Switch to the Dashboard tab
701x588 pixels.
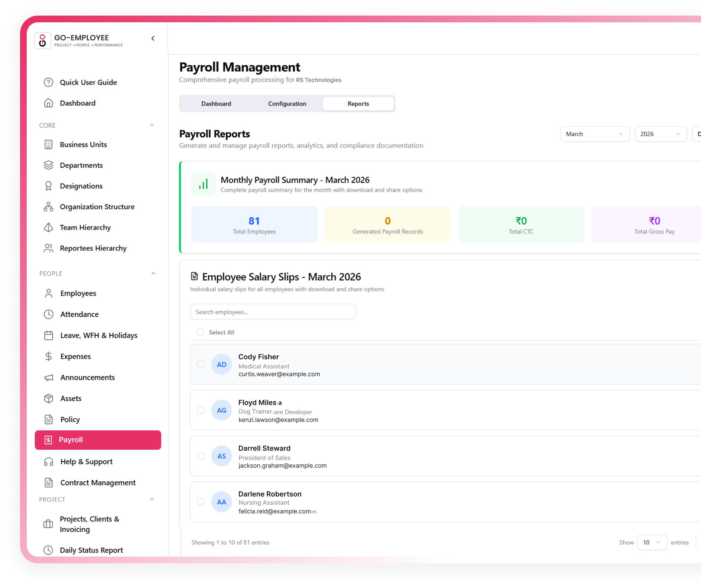coord(216,104)
